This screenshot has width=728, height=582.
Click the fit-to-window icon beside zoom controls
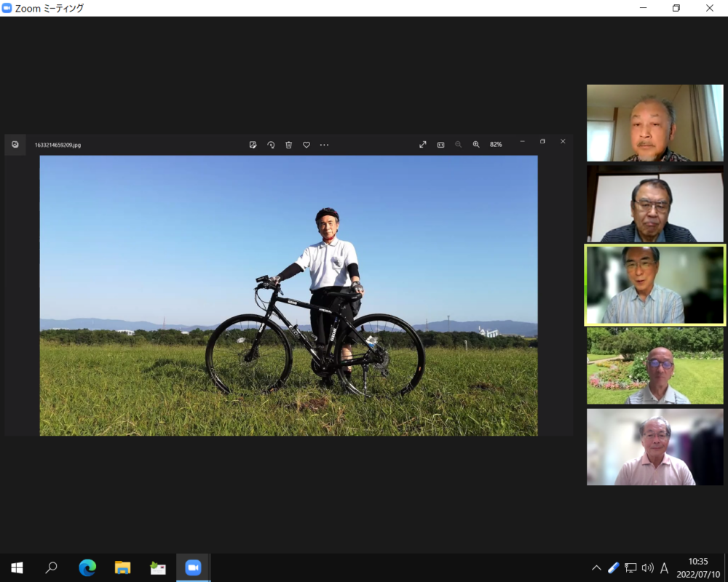[440, 145]
